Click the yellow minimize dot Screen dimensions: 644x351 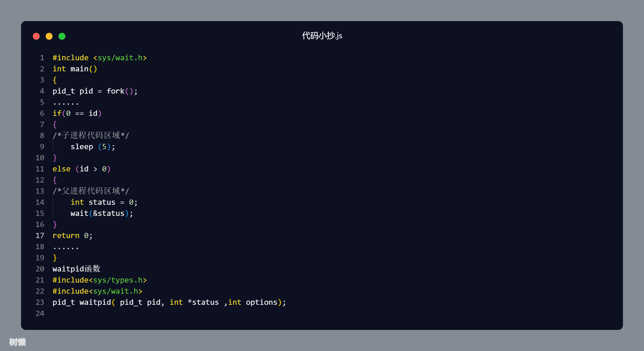[x=49, y=36]
